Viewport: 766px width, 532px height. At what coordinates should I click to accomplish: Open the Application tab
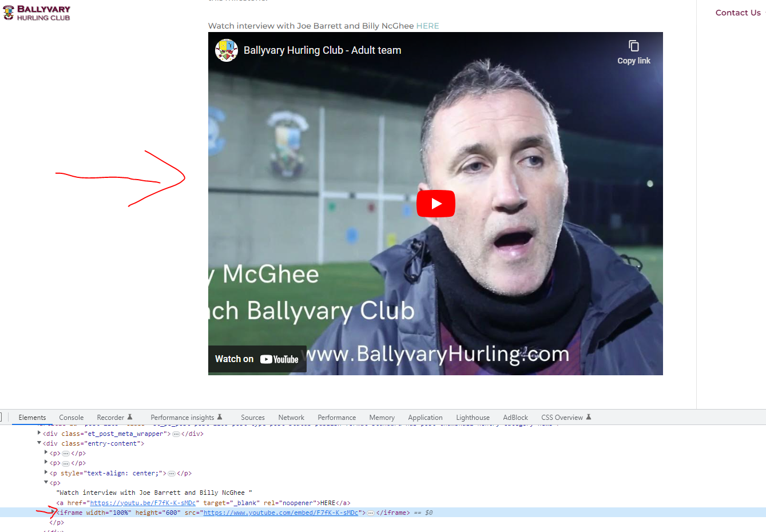click(x=426, y=418)
